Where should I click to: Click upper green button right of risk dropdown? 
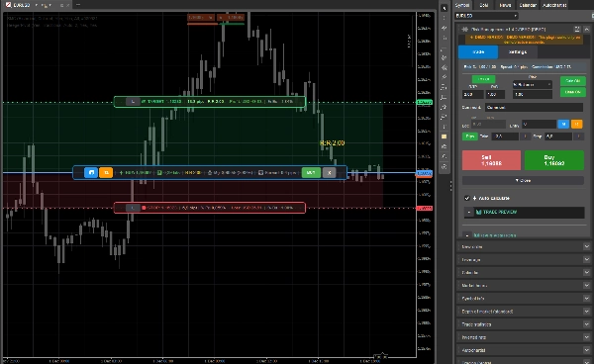[573, 80]
